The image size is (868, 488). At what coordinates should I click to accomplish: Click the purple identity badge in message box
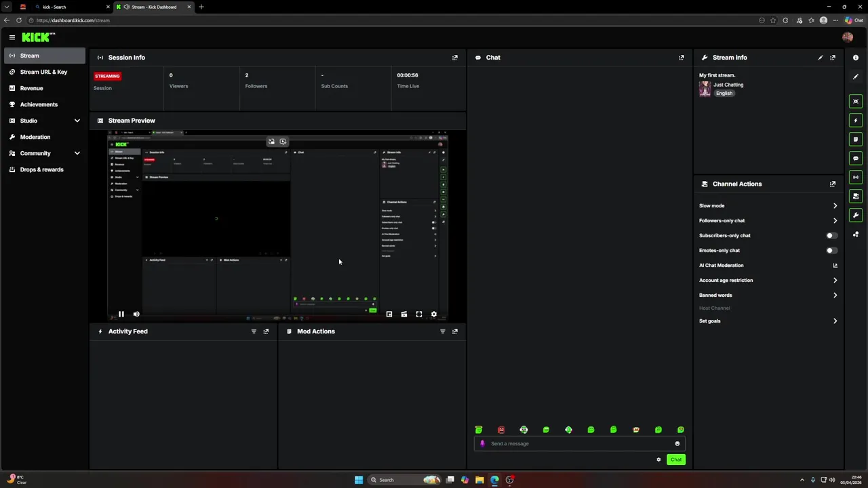[482, 444]
